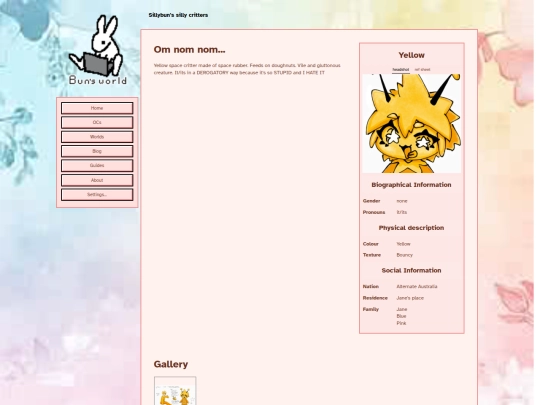540x405 pixels.
Task: Click the Yellow infobox title
Action: [x=412, y=55]
